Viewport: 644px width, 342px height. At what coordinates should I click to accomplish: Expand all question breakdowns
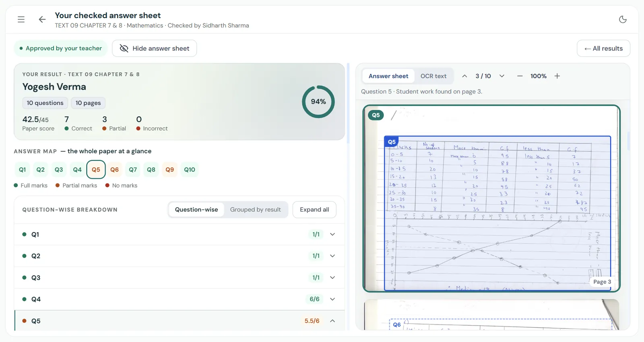(314, 210)
